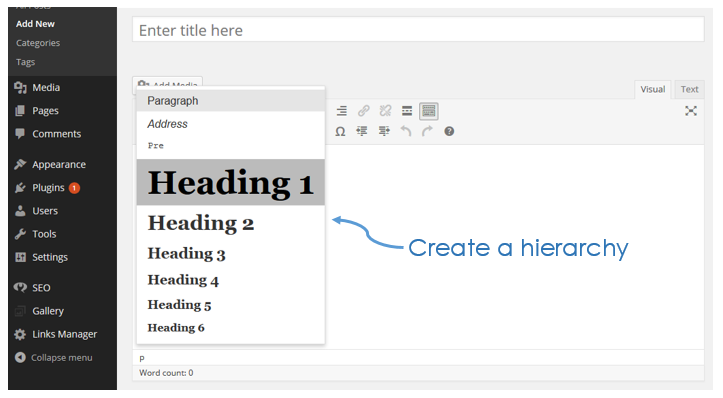723x398 pixels.
Task: Click the insert link chain icon
Action: tap(363, 111)
